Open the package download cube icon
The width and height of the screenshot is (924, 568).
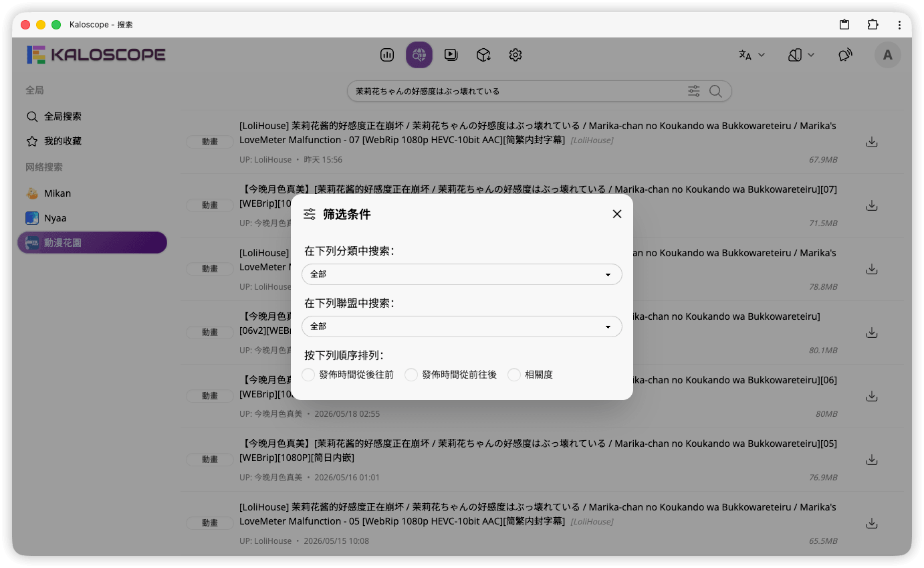tap(483, 55)
